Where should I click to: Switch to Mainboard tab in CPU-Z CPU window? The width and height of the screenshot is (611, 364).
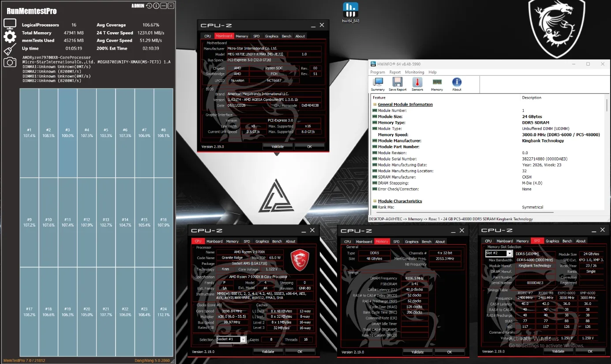coord(214,241)
